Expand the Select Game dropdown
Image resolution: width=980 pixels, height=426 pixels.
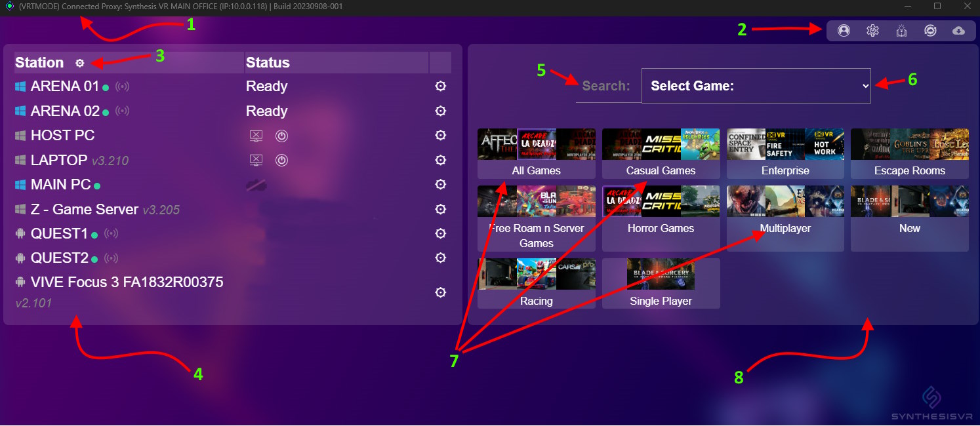pos(756,86)
